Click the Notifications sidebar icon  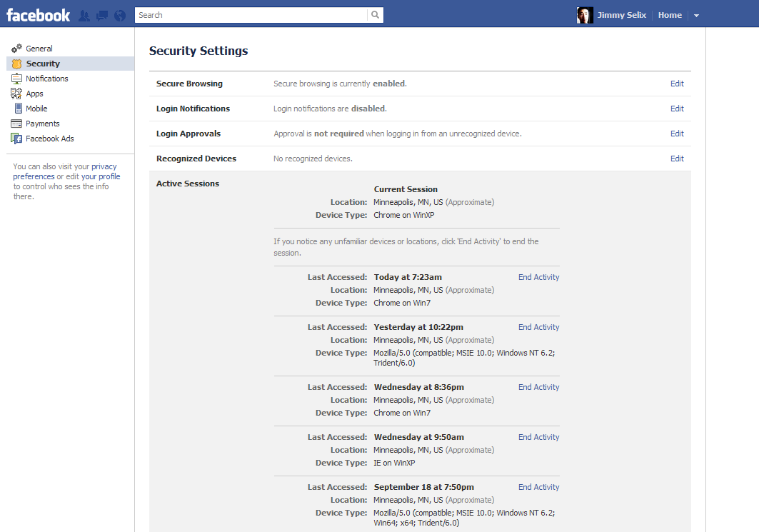point(16,79)
